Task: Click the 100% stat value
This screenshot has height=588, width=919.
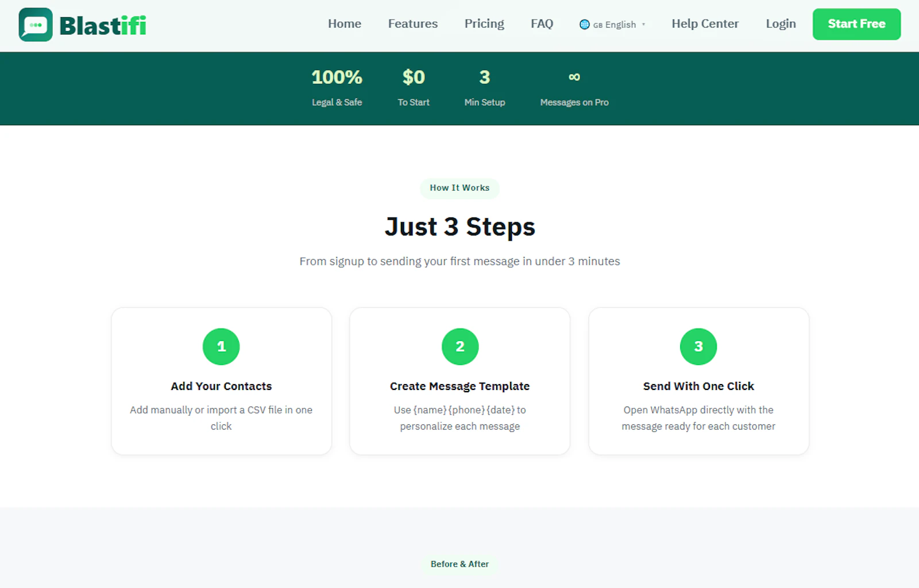Action: (337, 77)
